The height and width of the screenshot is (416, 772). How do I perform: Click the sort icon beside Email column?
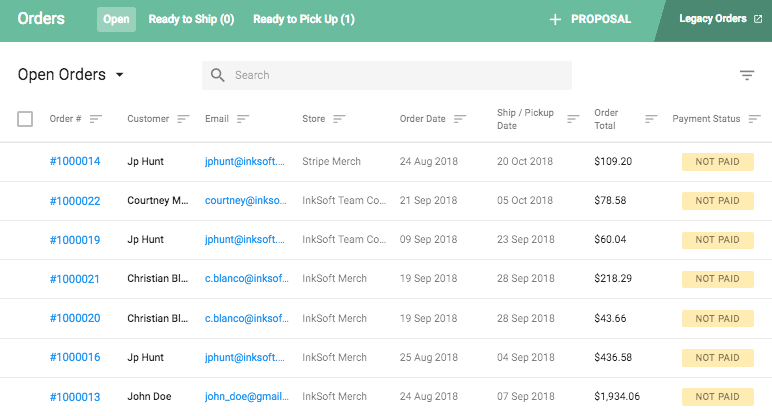243,119
